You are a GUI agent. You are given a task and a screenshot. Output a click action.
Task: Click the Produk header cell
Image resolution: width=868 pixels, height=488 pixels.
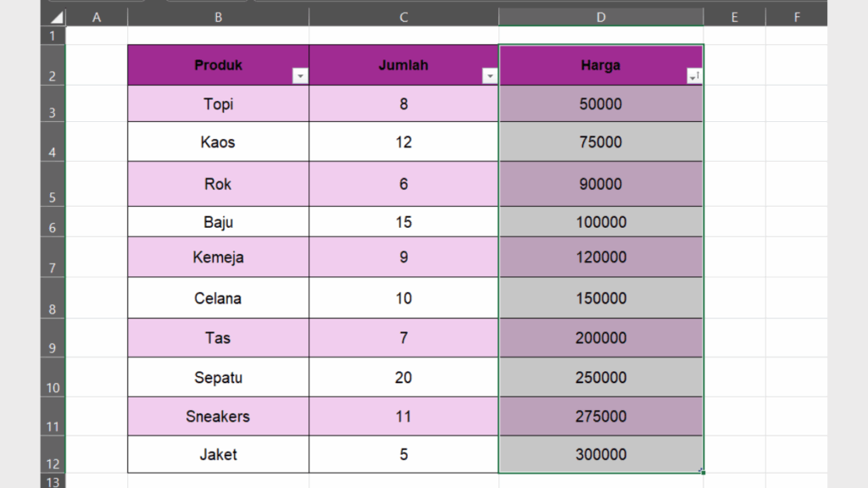pyautogui.click(x=218, y=65)
